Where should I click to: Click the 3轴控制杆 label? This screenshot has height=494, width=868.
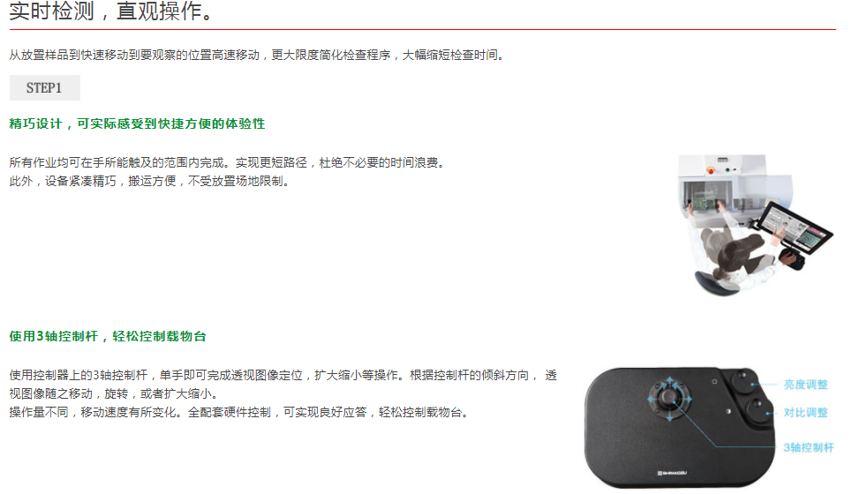[x=808, y=447]
